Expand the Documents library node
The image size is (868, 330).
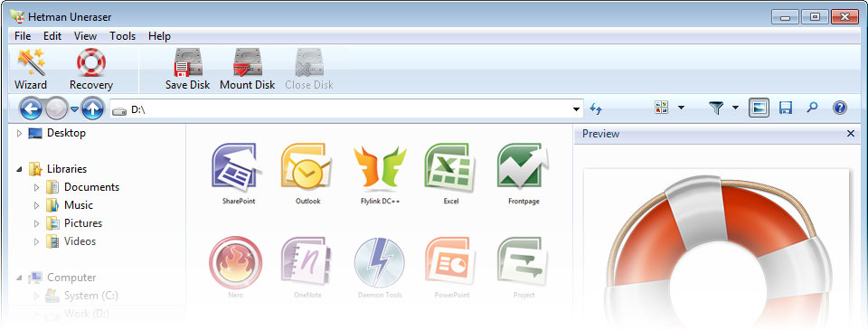tap(36, 188)
